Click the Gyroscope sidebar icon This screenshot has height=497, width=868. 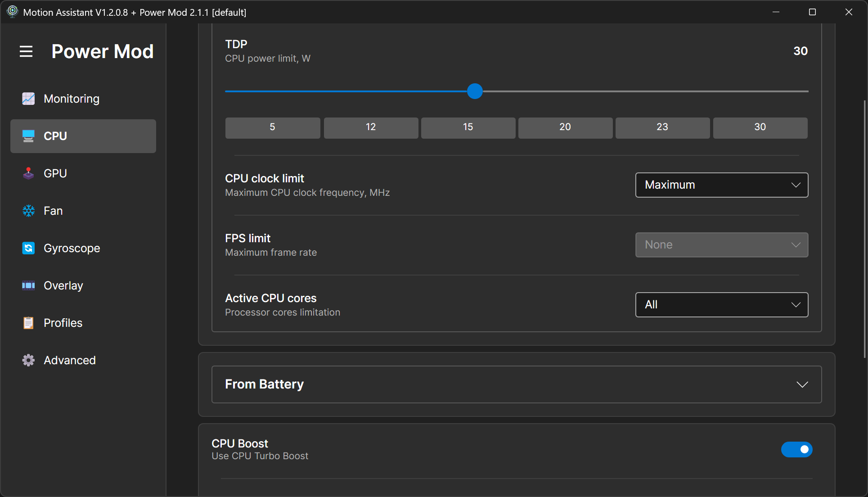(x=28, y=248)
